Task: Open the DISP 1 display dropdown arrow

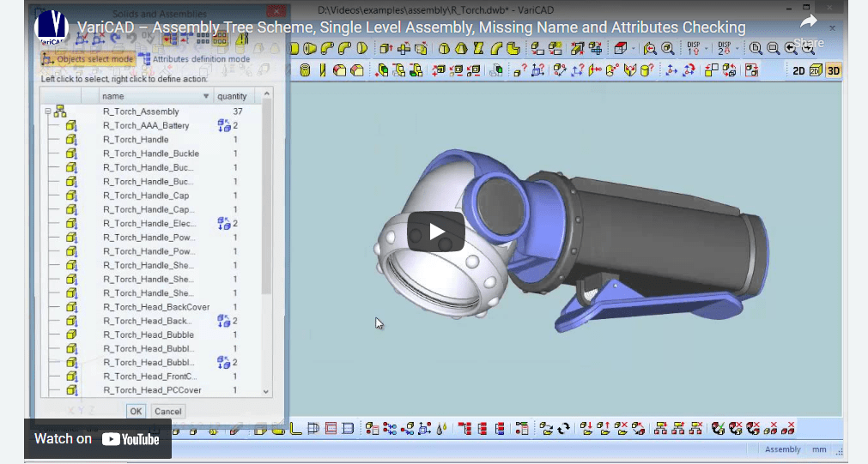Action: pyautogui.click(x=706, y=49)
